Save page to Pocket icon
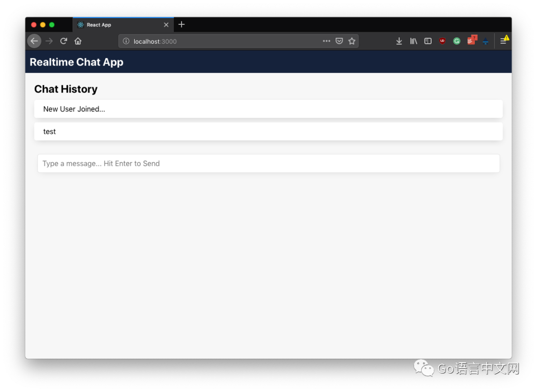537x392 pixels. (x=339, y=41)
